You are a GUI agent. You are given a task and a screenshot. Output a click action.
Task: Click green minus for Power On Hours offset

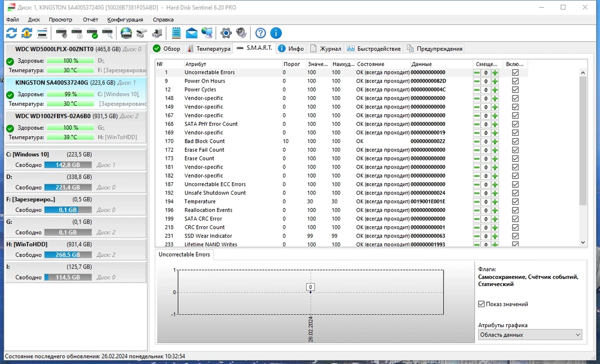pyautogui.click(x=477, y=81)
